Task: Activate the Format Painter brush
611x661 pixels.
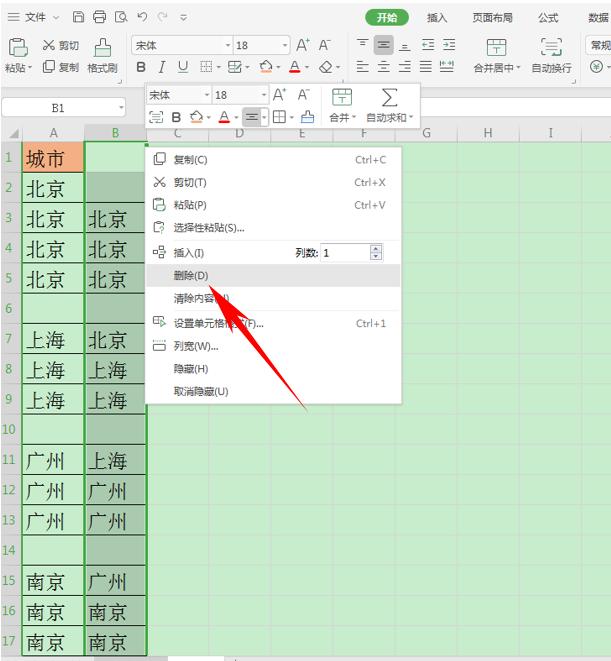Action: pos(102,55)
